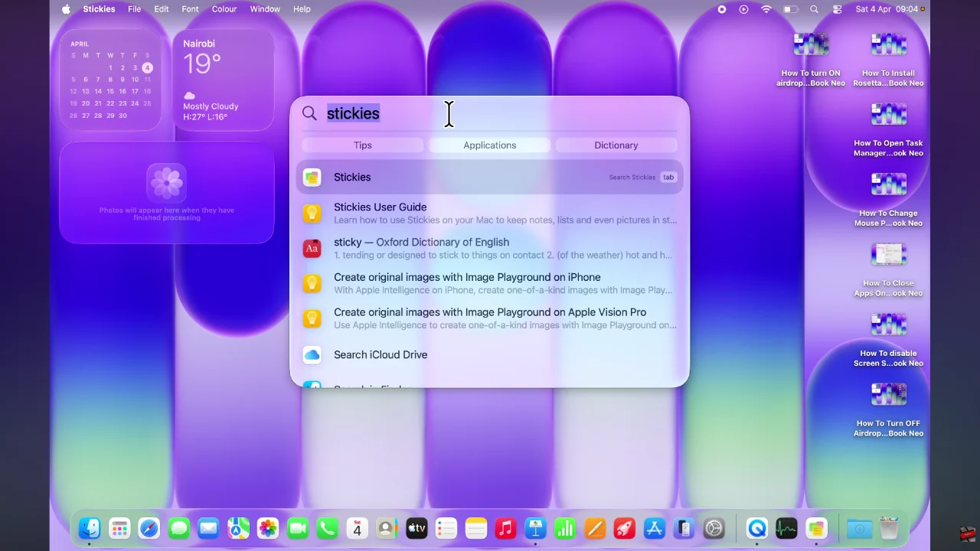
Task: Click inside the Spotlight search field
Action: coord(449,113)
